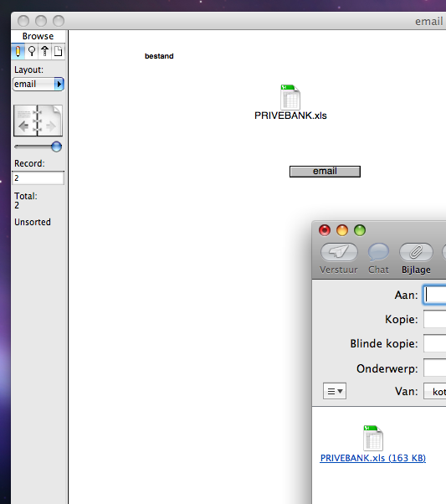The image size is (446, 504).
Task: Click the Blinde kopie field
Action: coord(435,343)
